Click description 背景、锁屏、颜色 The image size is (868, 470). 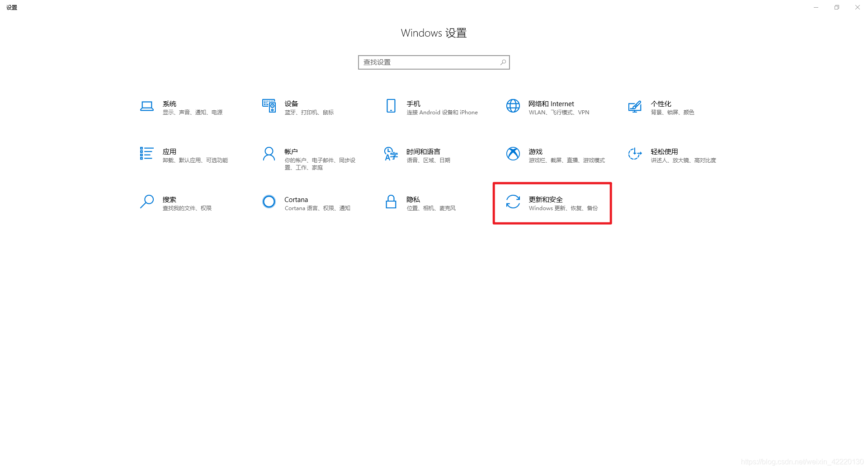point(673,113)
